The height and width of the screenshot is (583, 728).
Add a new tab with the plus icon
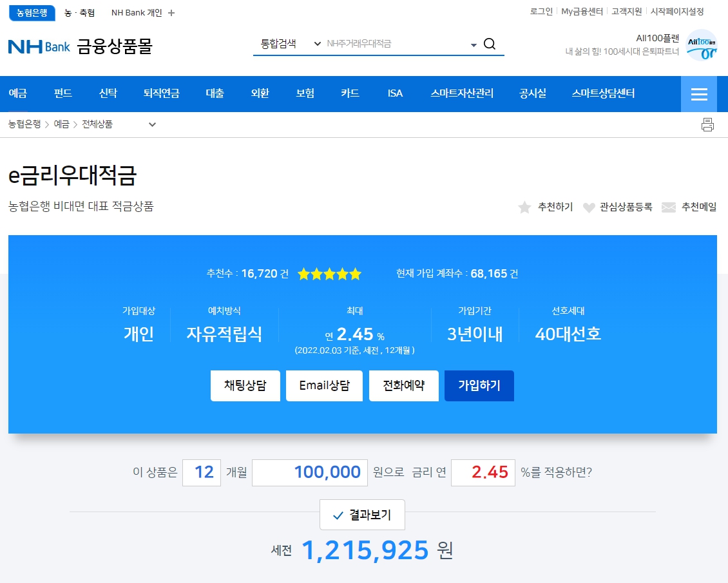click(x=171, y=13)
